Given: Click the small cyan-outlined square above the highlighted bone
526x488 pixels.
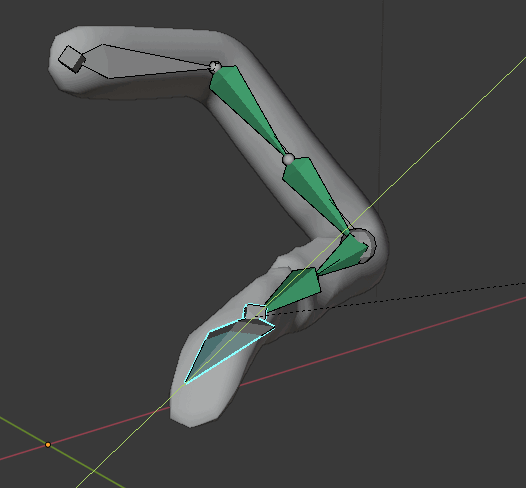Looking at the screenshot, I should pos(255,312).
